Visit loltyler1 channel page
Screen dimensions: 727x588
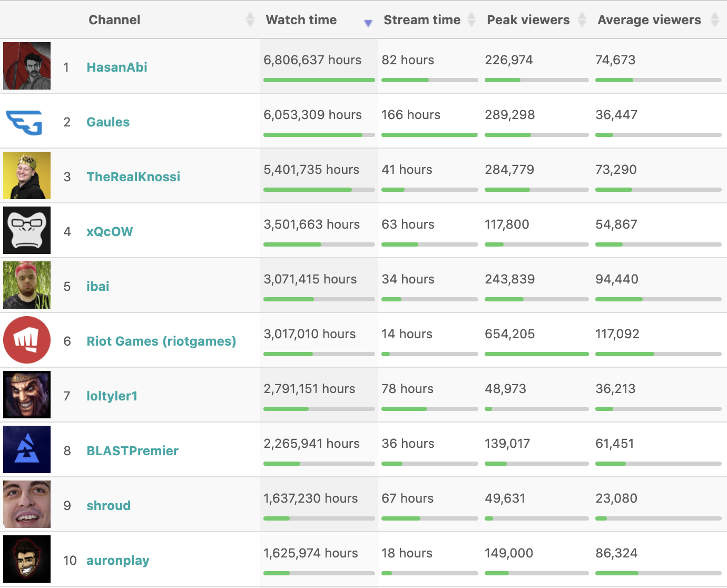tap(112, 396)
